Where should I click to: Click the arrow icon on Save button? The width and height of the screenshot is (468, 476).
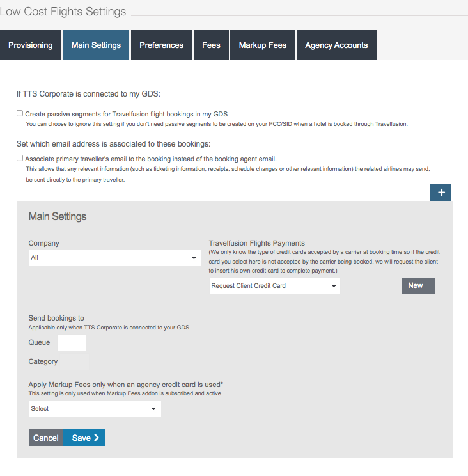(x=97, y=438)
